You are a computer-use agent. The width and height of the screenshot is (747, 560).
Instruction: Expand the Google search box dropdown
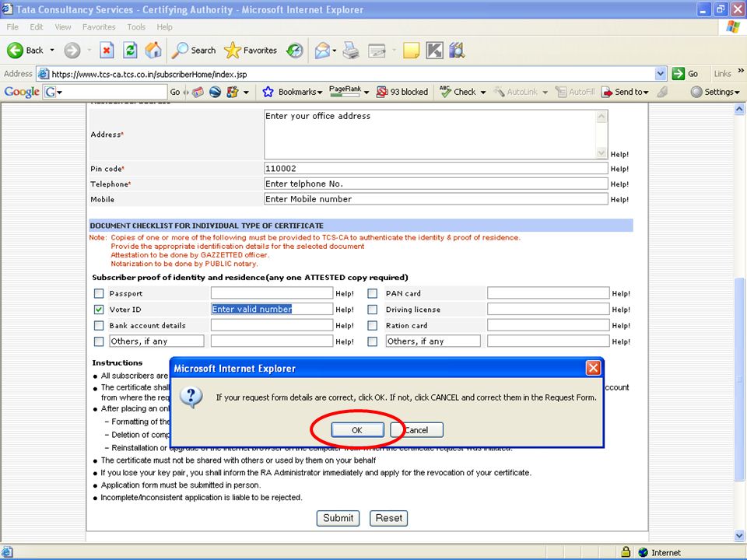coord(60,92)
